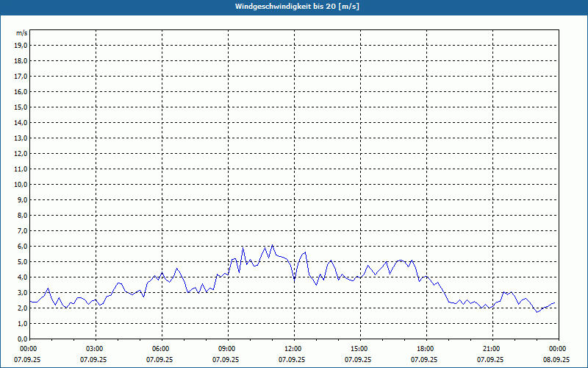Select the 15:00 time label
This screenshot has height=368, width=588.
pyautogui.click(x=359, y=349)
